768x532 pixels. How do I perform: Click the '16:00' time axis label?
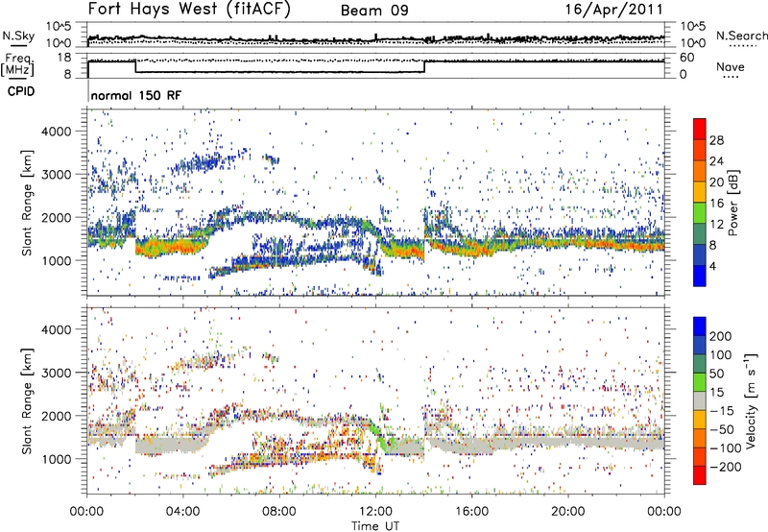coord(471,512)
